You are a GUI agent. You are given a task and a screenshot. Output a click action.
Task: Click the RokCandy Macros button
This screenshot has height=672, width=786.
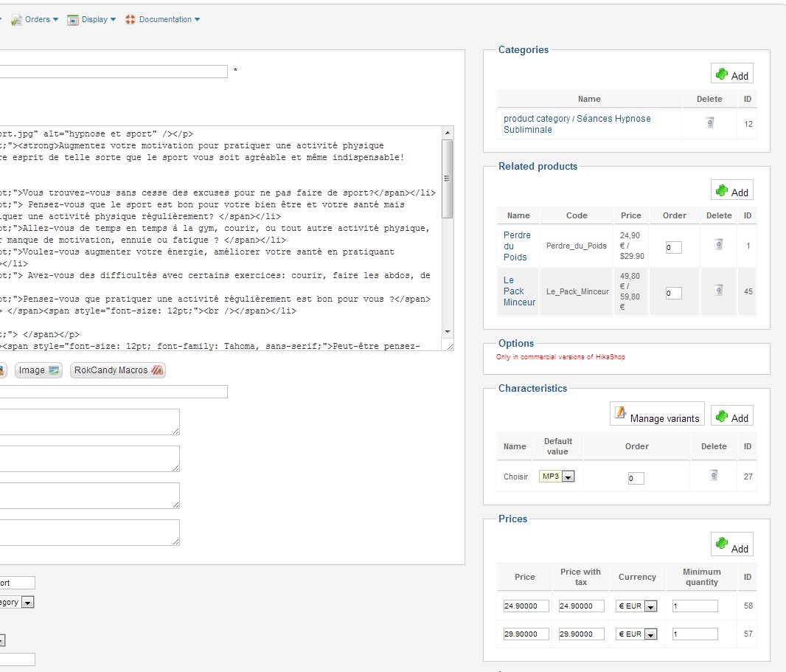[118, 370]
